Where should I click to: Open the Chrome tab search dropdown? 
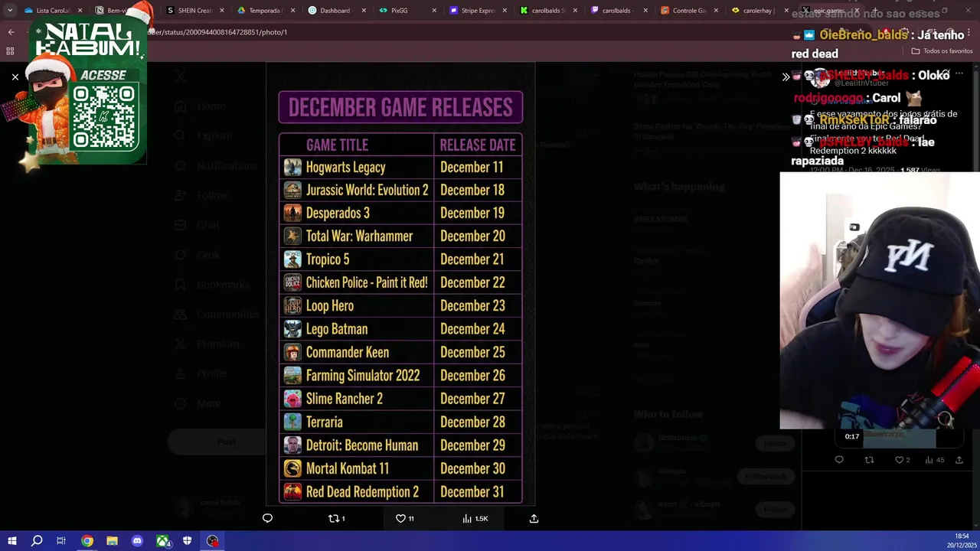click(x=9, y=11)
